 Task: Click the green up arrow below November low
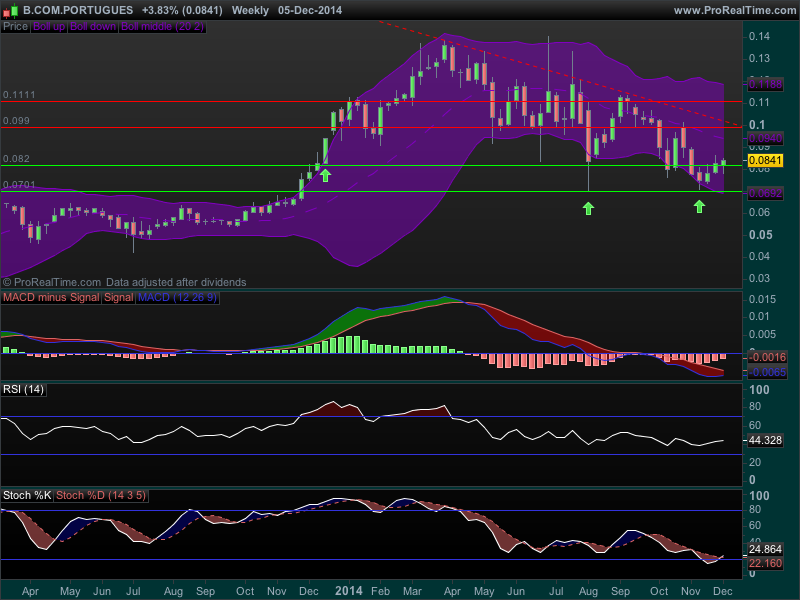(699, 205)
